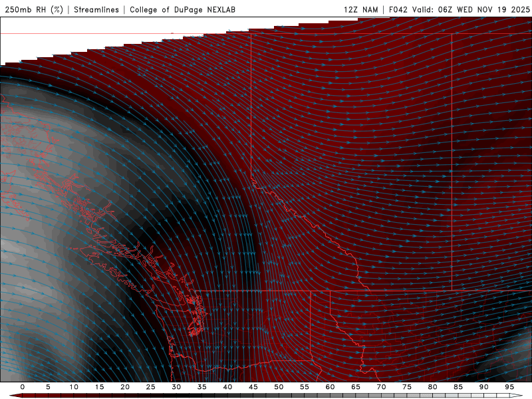Click the colorbar label "20"
532x399 pixels.
click(x=125, y=387)
